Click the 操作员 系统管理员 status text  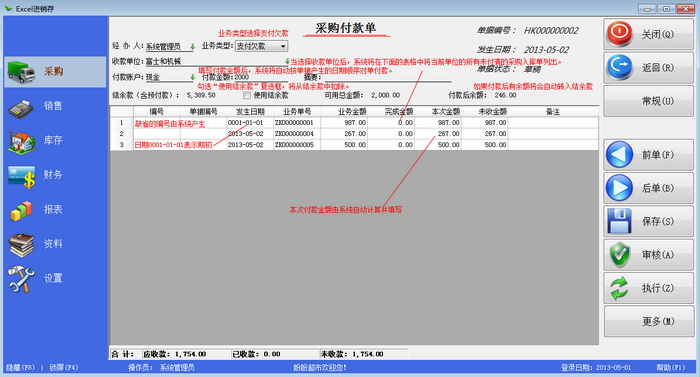click(x=161, y=368)
